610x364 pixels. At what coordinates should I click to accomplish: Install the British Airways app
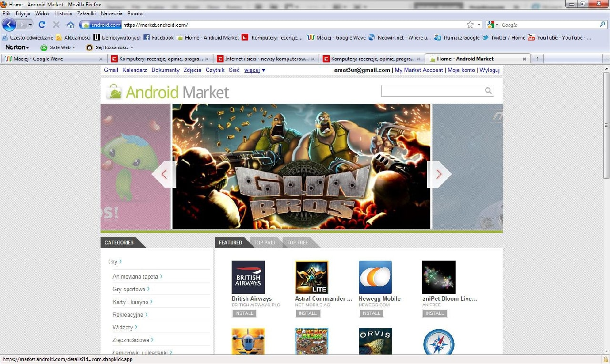(x=244, y=313)
